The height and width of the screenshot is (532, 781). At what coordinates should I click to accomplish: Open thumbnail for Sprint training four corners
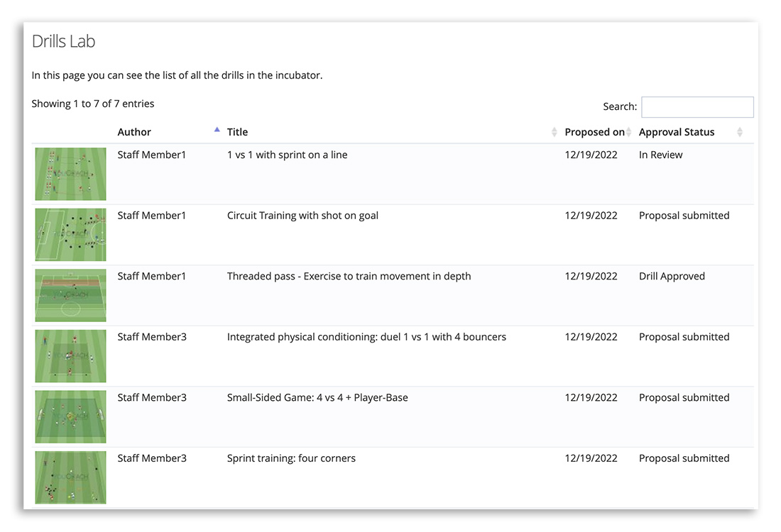(x=71, y=477)
